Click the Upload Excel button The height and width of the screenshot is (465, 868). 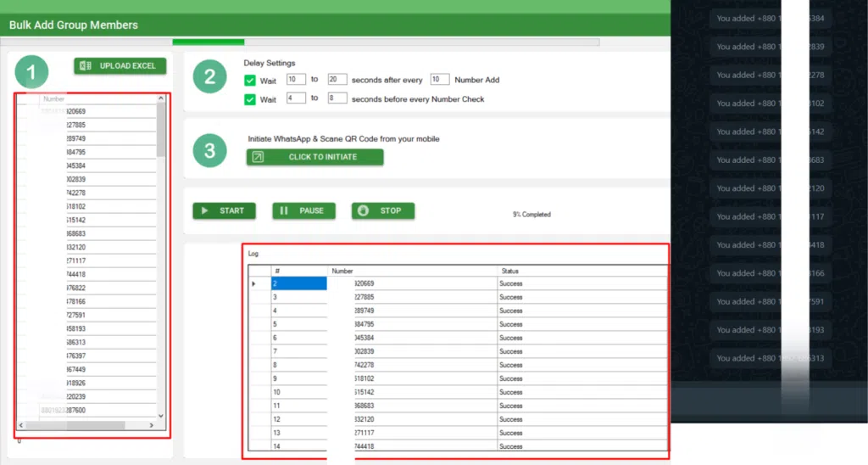[120, 66]
